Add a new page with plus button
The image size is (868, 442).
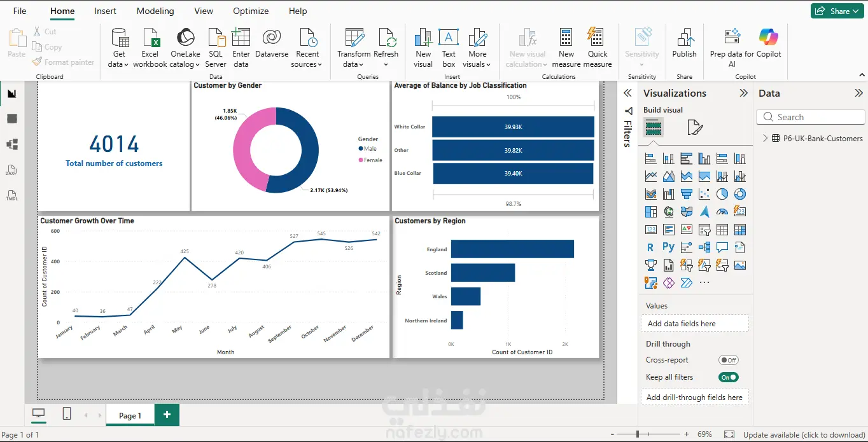point(167,415)
